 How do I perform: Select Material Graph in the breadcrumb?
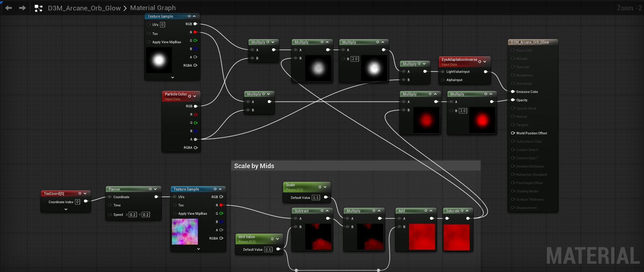153,8
